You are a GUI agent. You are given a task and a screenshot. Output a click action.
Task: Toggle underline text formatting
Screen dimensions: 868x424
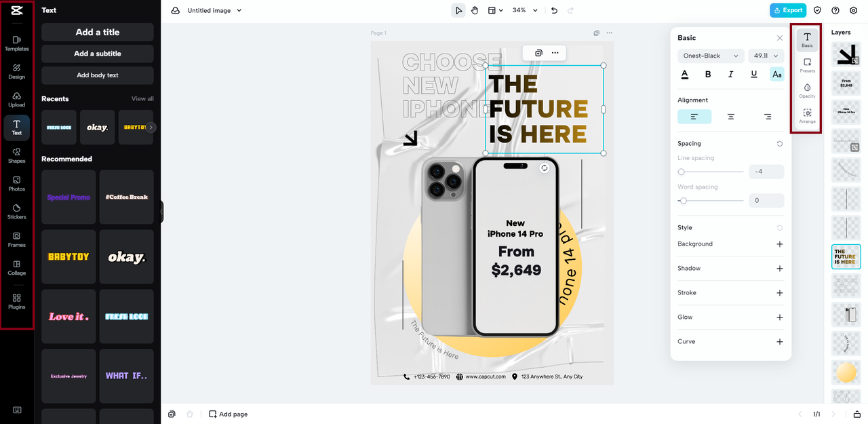(x=754, y=75)
